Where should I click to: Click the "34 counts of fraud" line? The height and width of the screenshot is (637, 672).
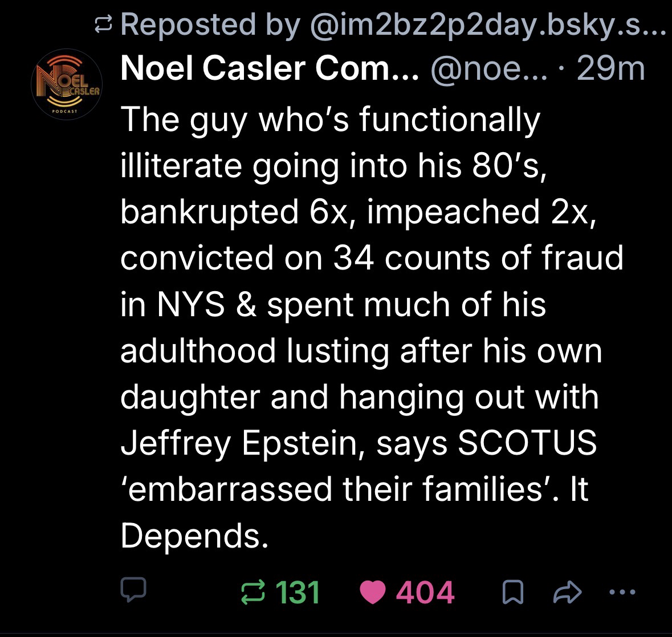(x=372, y=258)
